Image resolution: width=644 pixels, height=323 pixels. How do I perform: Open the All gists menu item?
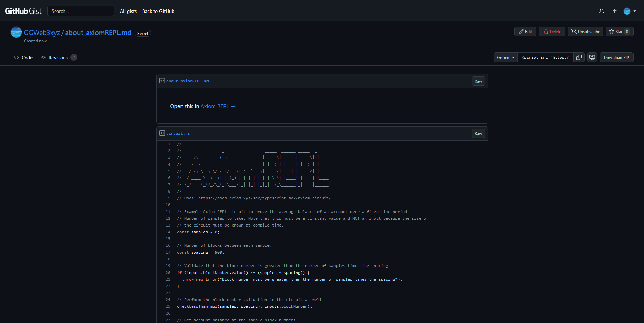128,11
